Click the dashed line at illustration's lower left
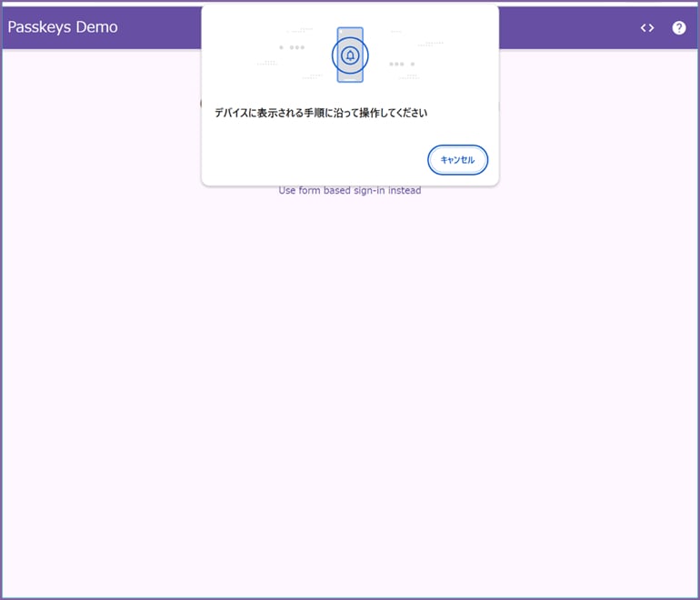The width and height of the screenshot is (700, 600). click(267, 64)
